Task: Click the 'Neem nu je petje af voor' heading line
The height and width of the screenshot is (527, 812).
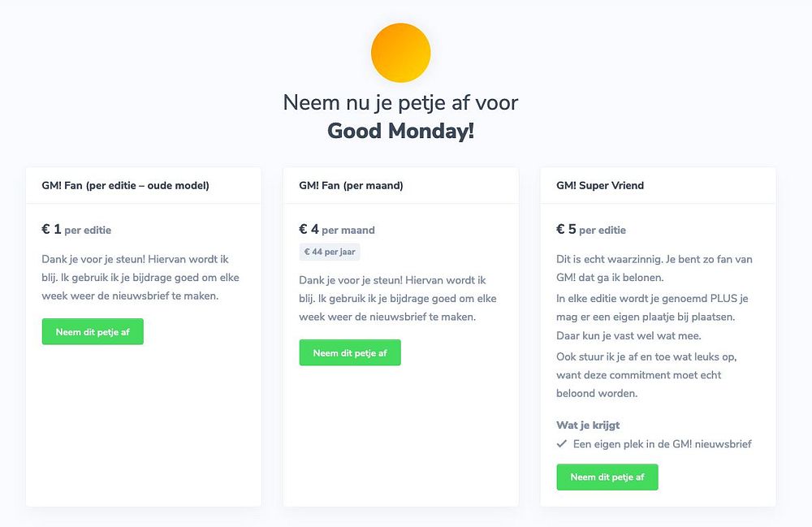Action: tap(400, 103)
